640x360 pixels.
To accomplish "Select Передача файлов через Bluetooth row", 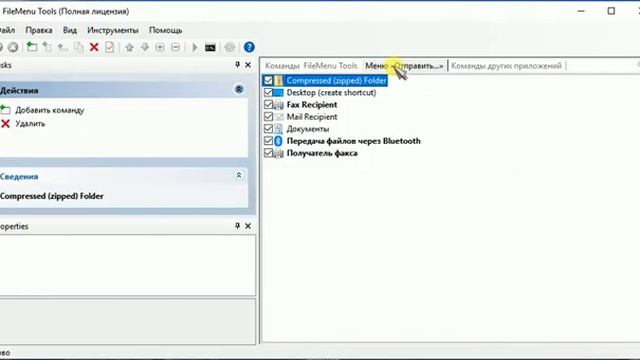I will coord(353,141).
